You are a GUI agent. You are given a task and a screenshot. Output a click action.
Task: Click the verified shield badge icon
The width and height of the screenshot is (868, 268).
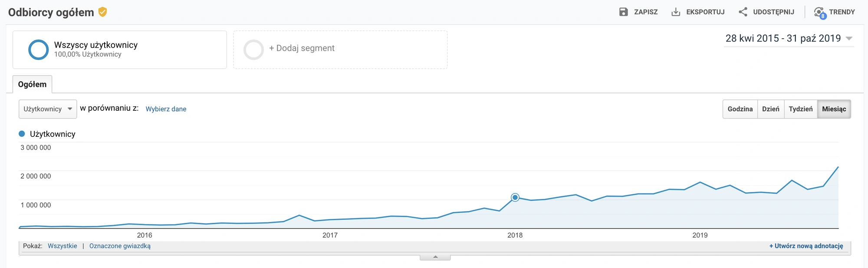pyautogui.click(x=102, y=12)
